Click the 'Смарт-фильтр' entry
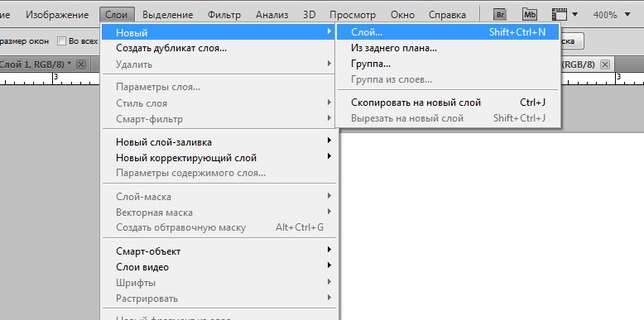This screenshot has width=644, height=320. [x=219, y=119]
